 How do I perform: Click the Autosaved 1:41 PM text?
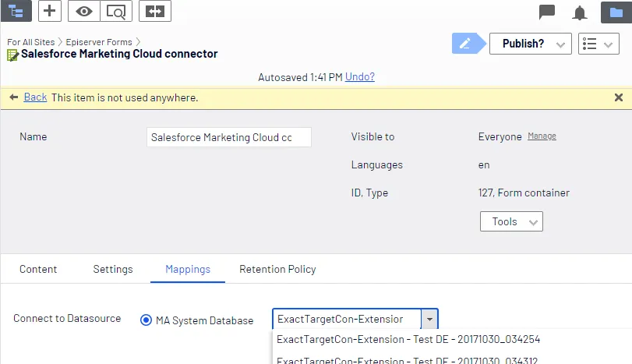pyautogui.click(x=300, y=77)
